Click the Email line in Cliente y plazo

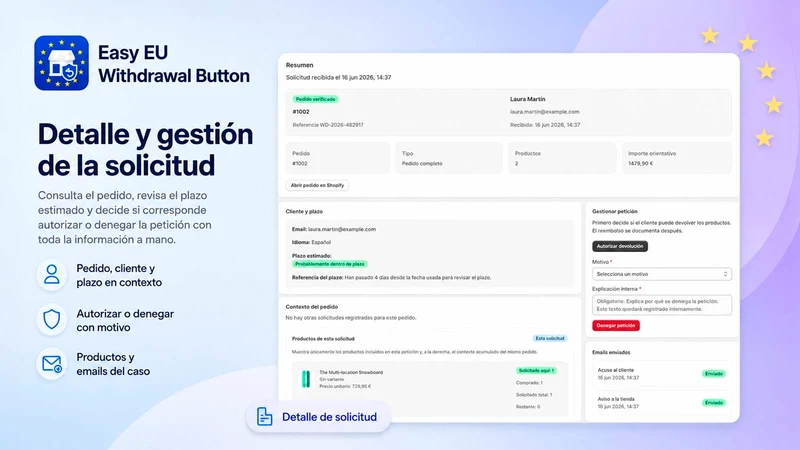tap(334, 229)
